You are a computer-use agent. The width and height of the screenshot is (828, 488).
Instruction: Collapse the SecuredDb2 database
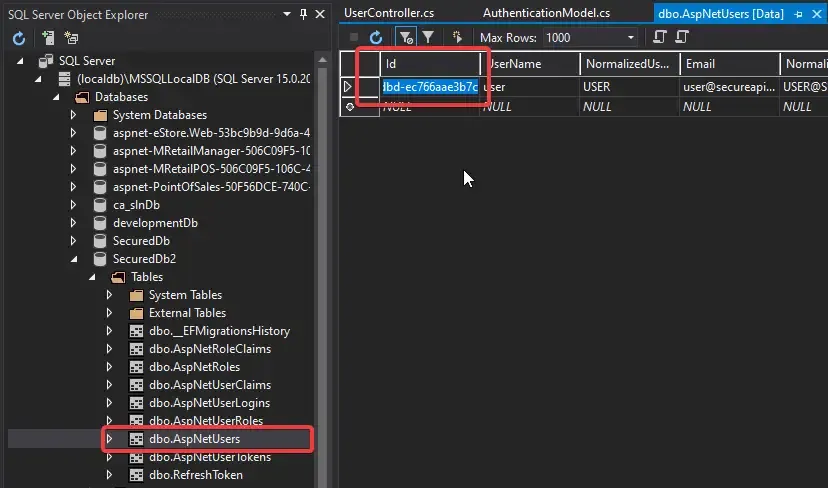point(74,259)
